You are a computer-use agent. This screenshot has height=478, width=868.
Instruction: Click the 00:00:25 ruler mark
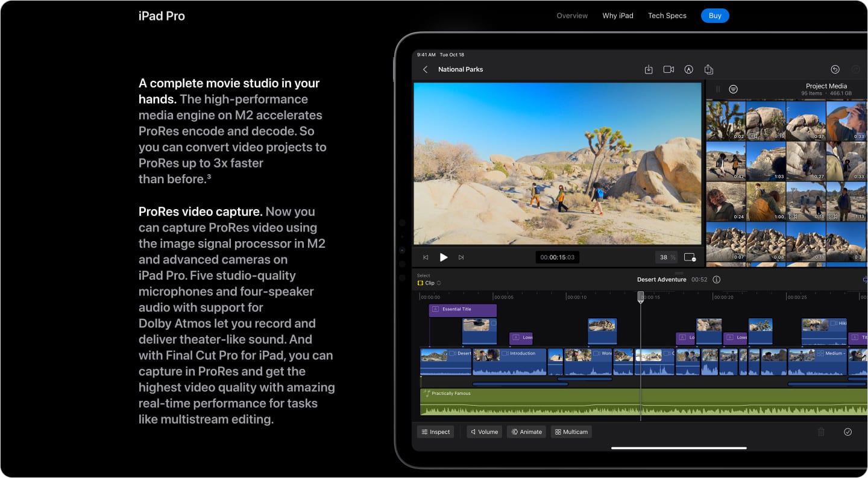[x=797, y=297]
